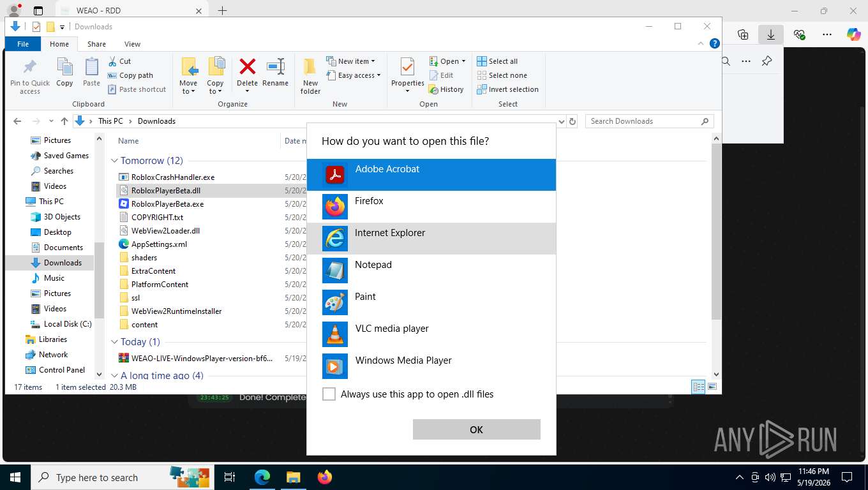
Task: Switch to details view button
Action: (x=699, y=387)
